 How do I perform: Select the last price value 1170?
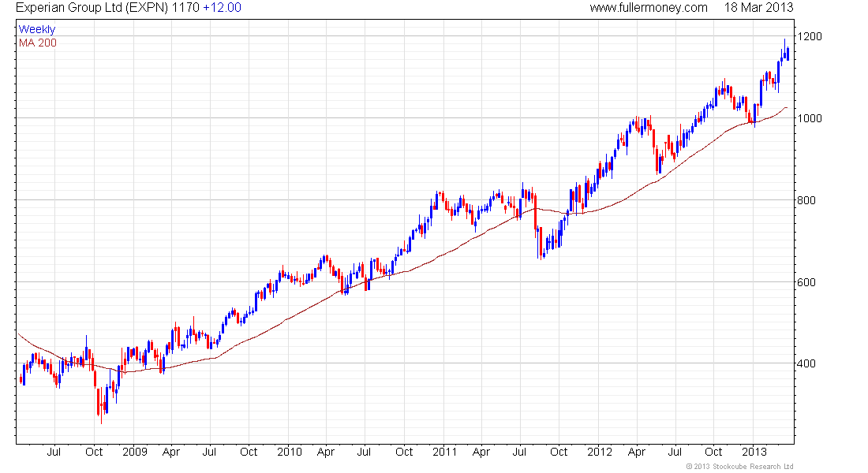pos(185,8)
